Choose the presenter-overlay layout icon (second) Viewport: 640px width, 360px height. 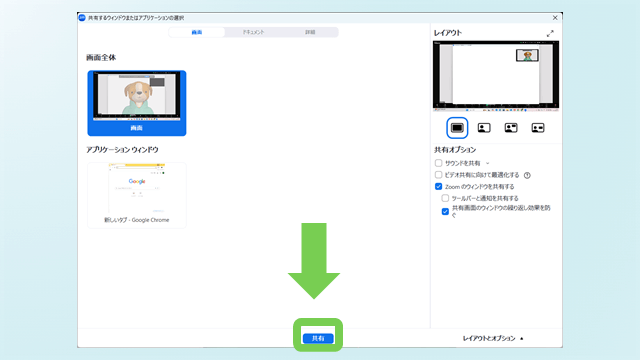point(484,128)
